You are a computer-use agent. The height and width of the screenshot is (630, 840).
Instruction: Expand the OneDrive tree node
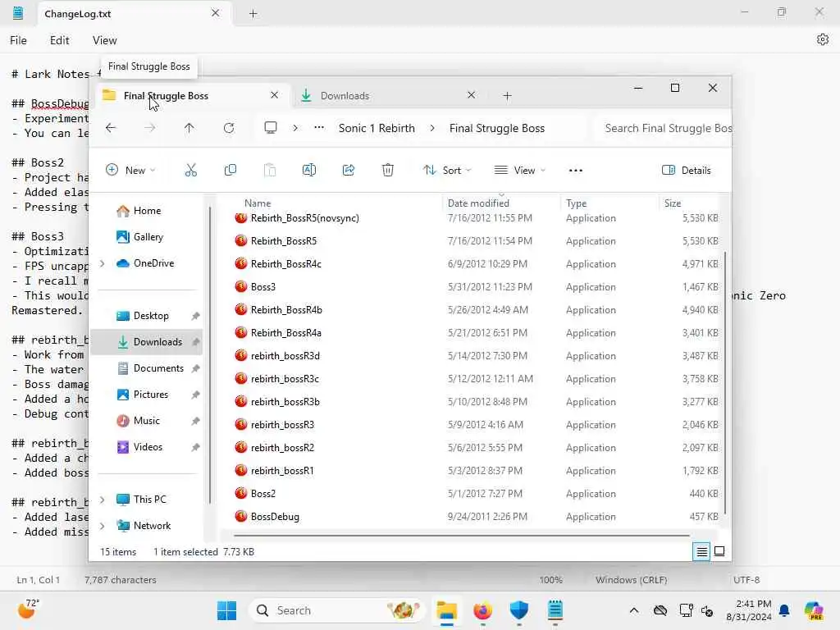tap(103, 263)
